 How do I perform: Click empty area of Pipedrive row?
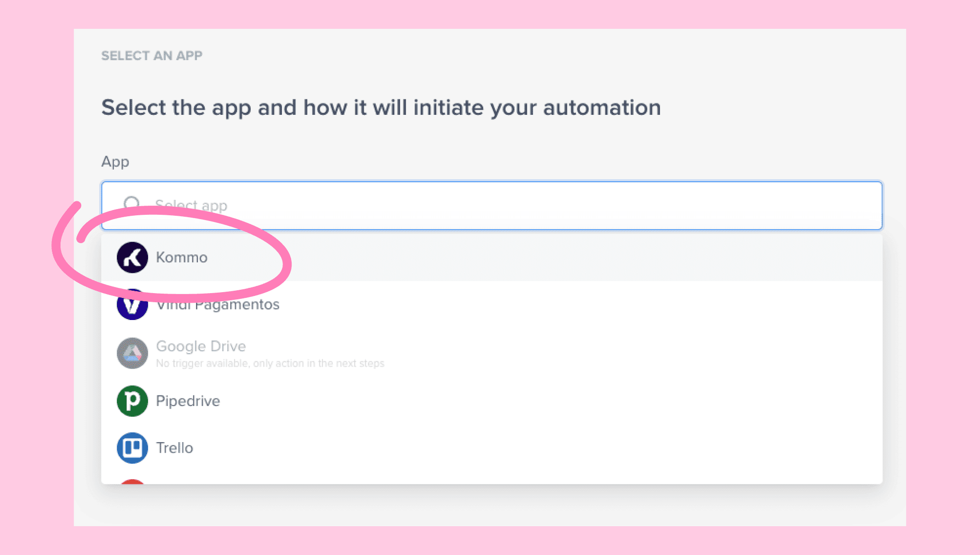tap(528, 401)
